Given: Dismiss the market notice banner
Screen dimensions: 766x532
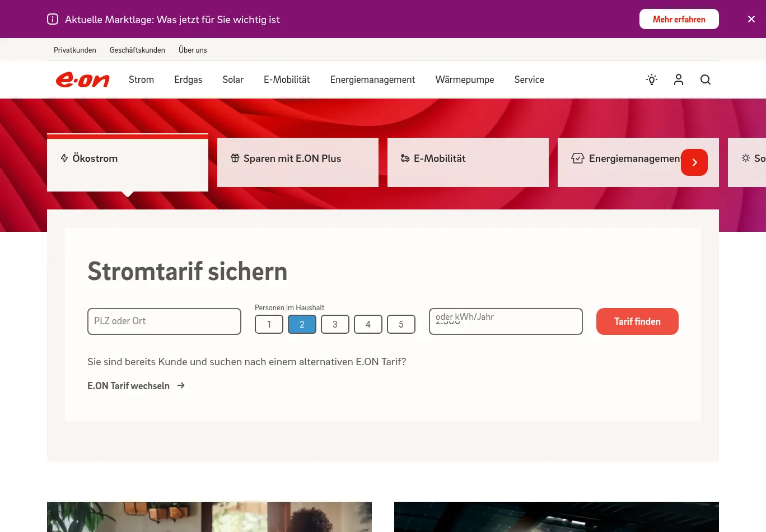Looking at the screenshot, I should point(751,19).
